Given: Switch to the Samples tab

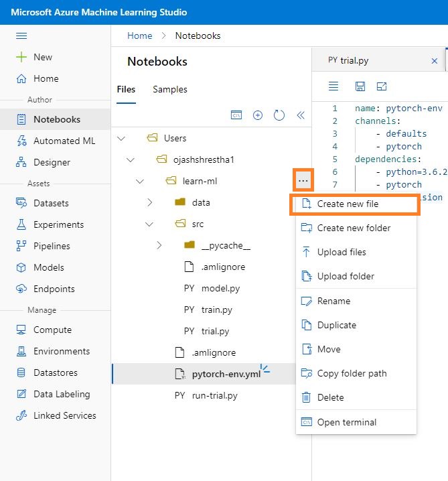Looking at the screenshot, I should tap(170, 89).
